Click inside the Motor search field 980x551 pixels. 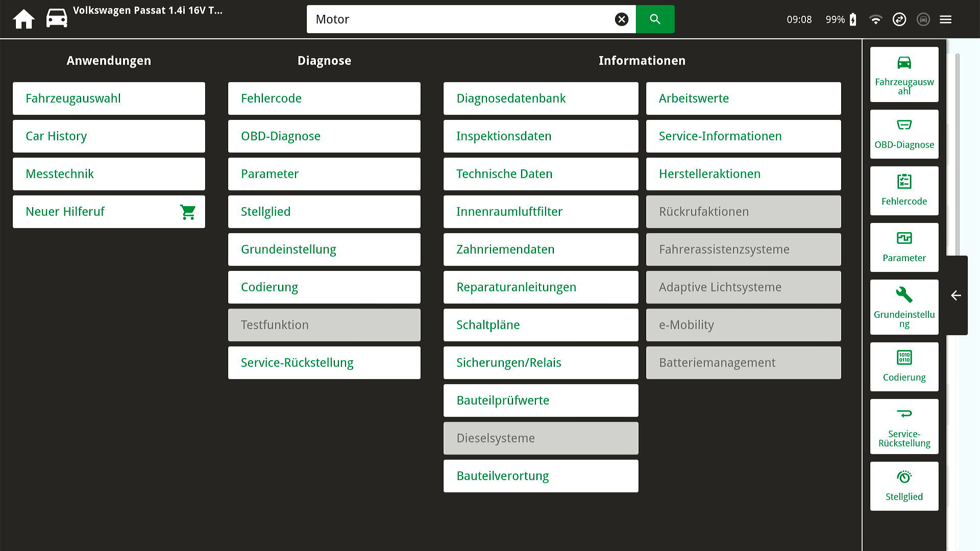(459, 19)
